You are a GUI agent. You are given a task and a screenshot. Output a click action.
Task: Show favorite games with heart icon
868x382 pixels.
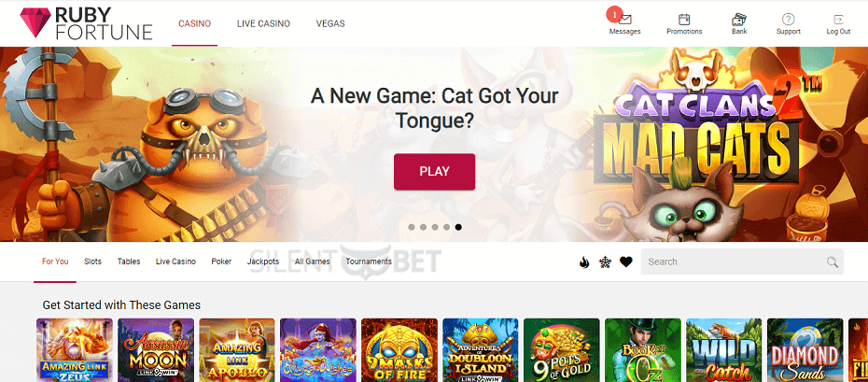click(626, 262)
